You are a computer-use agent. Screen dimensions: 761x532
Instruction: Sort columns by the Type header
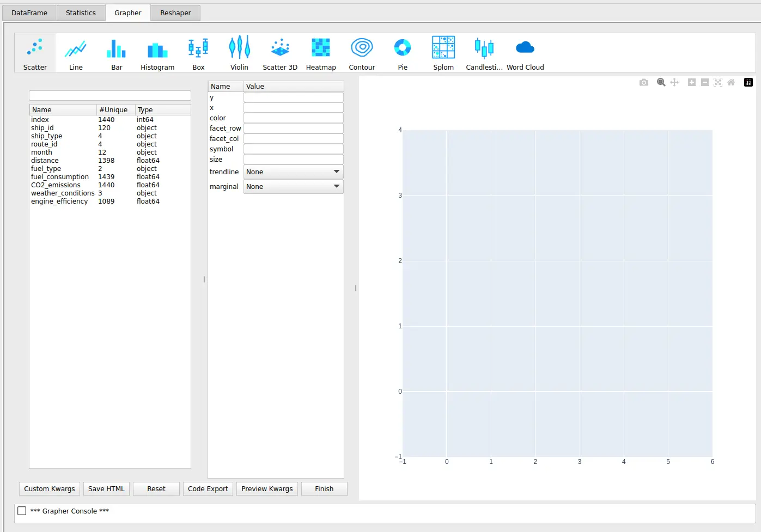(x=163, y=109)
